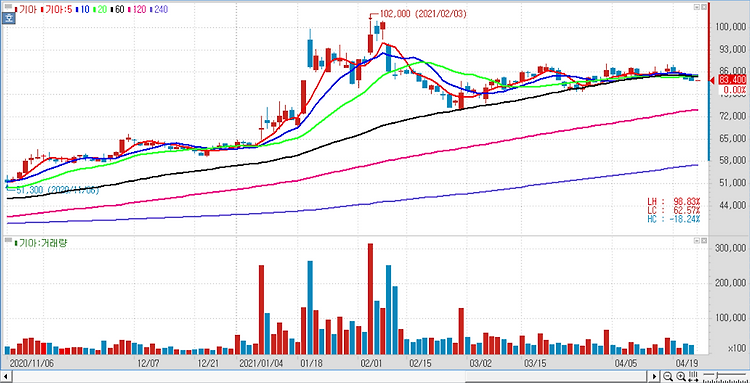This screenshot has height=383, width=750.
Task: Click the blue 호 button at top-left
Action: [8, 19]
